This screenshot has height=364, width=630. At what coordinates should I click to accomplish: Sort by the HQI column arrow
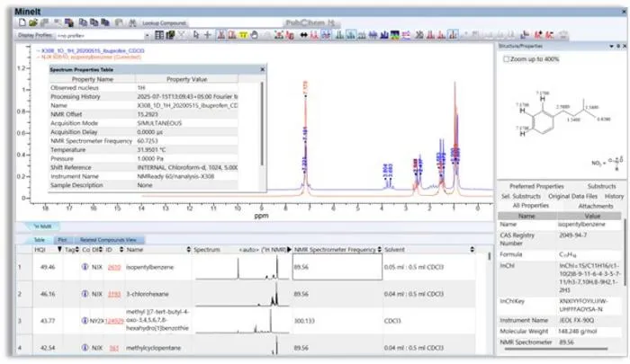click(59, 249)
